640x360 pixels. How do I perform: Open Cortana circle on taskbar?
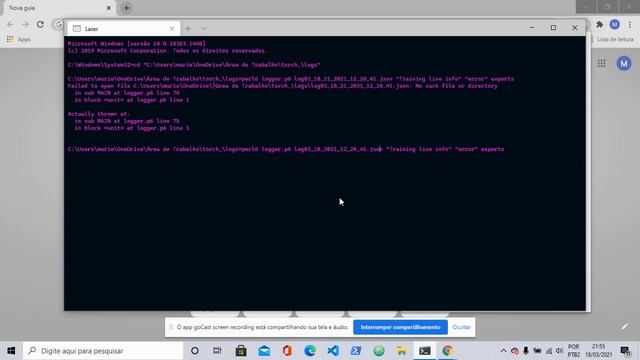tap(195, 351)
